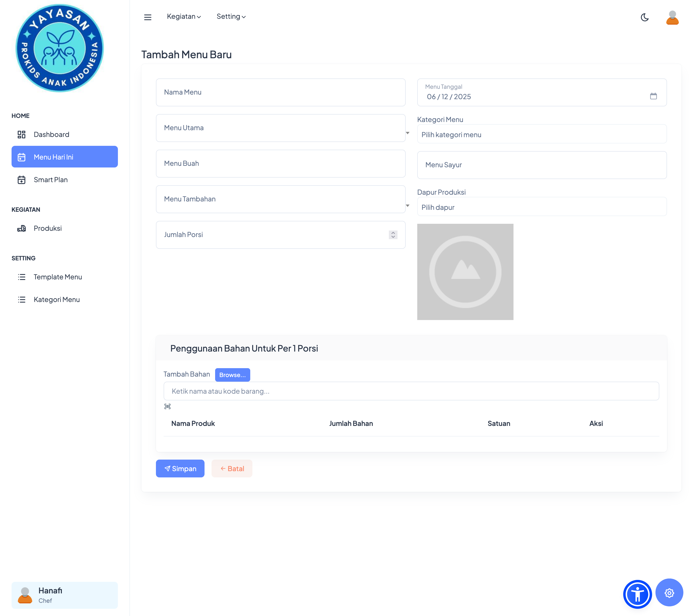Open the gear settings floating button

coord(669,593)
